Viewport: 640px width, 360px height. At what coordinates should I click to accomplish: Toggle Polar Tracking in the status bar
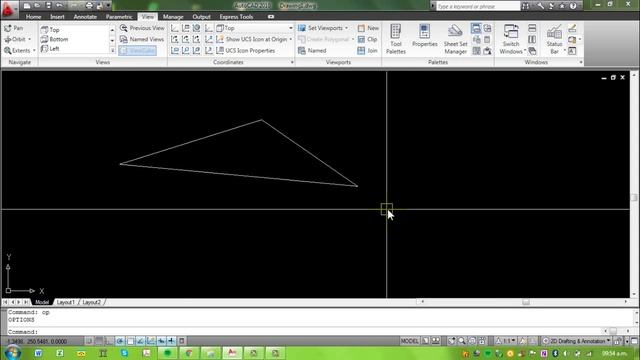click(x=120, y=341)
